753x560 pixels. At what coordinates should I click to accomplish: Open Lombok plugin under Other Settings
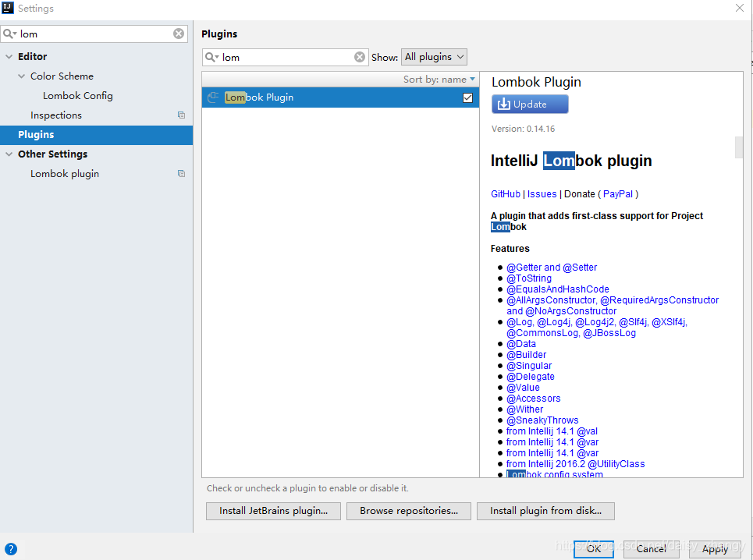click(65, 174)
